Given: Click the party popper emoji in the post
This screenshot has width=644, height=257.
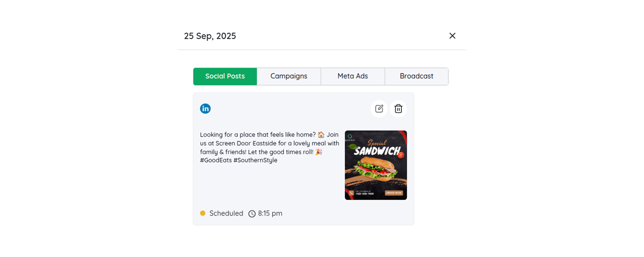Looking at the screenshot, I should (319, 152).
